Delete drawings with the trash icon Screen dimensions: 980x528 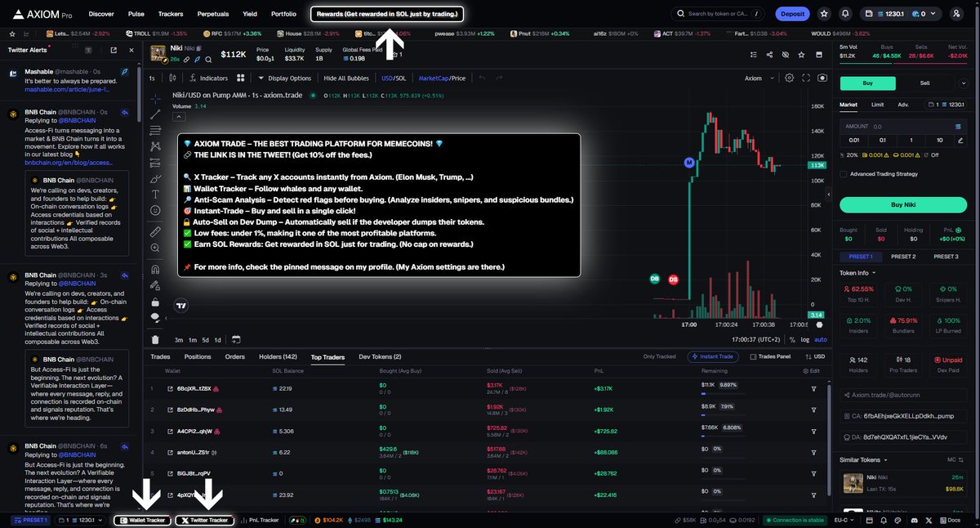click(155, 339)
